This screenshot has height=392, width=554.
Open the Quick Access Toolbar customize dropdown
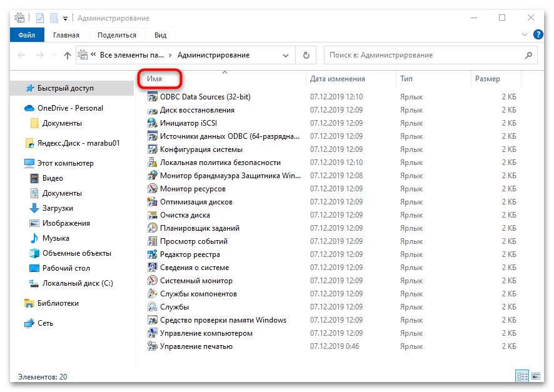tap(65, 19)
